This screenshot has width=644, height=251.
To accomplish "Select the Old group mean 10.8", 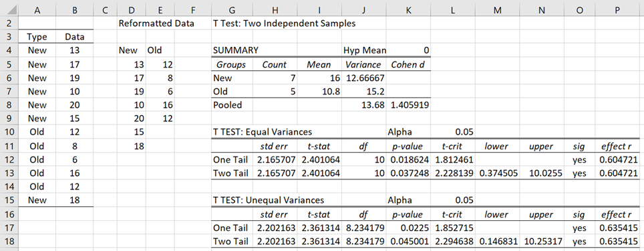I will coord(319,91).
